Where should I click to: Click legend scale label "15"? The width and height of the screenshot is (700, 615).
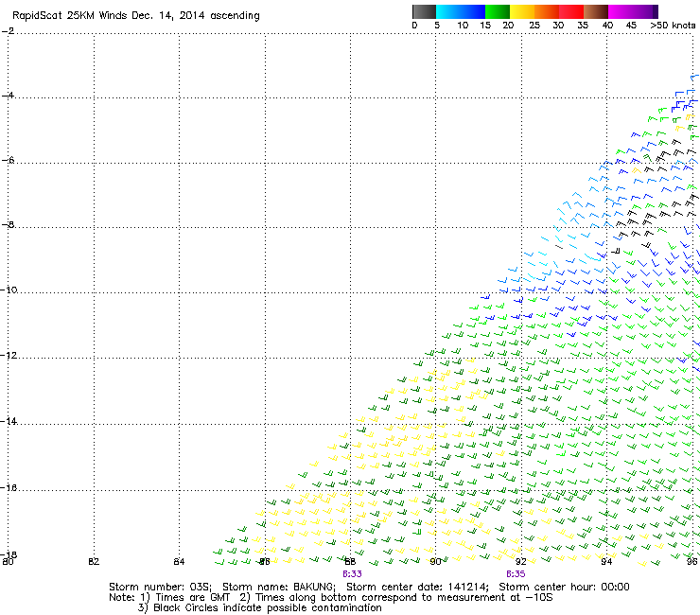pos(485,26)
